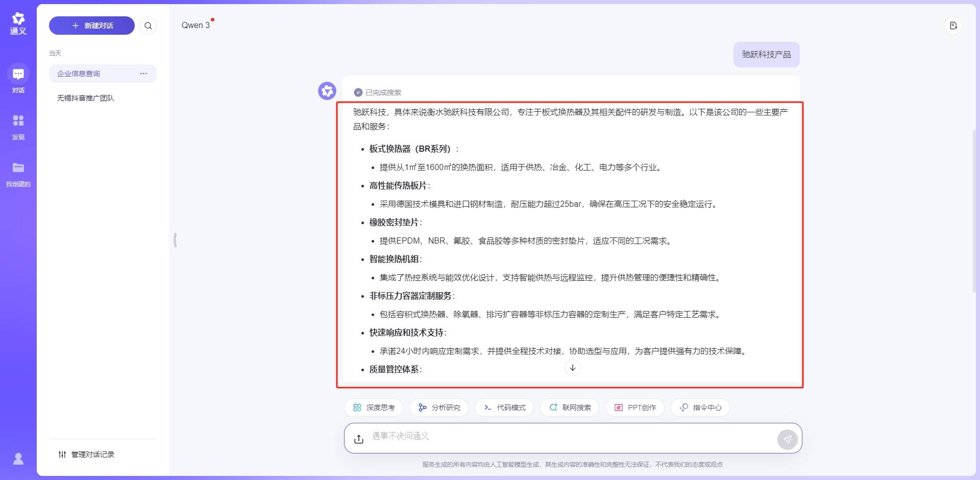This screenshot has height=480, width=980.
Task: Open the 指令中心 command center
Action: point(700,407)
